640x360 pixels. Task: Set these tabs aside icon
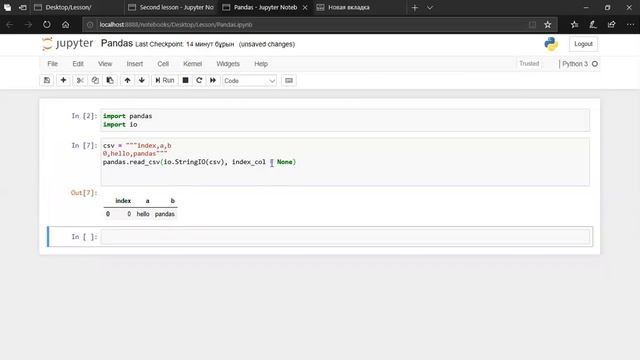coord(23,8)
